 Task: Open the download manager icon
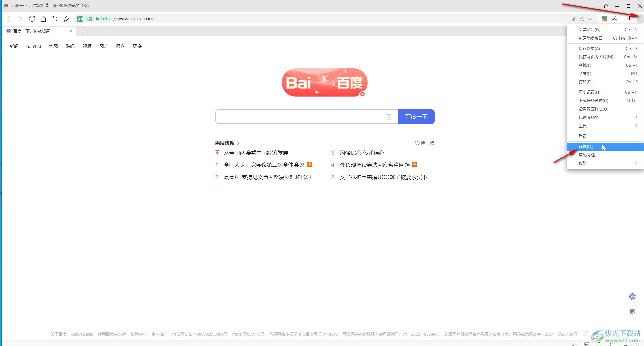pyautogui.click(x=629, y=19)
